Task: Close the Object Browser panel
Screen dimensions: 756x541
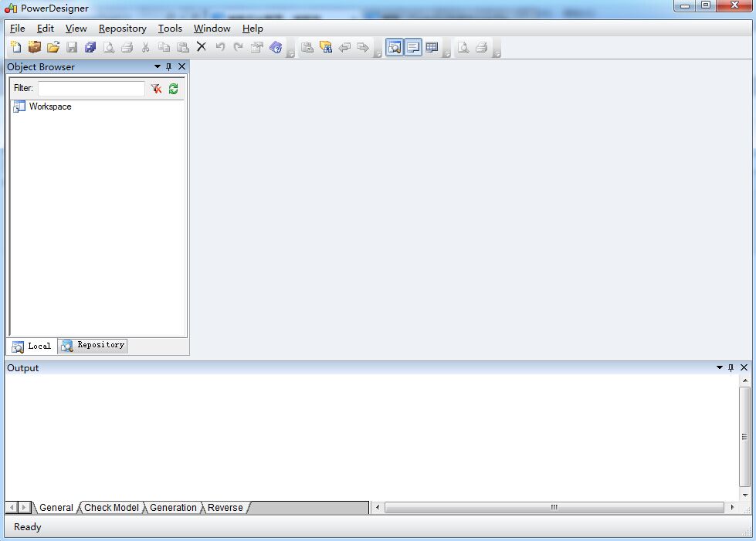Action: point(181,66)
